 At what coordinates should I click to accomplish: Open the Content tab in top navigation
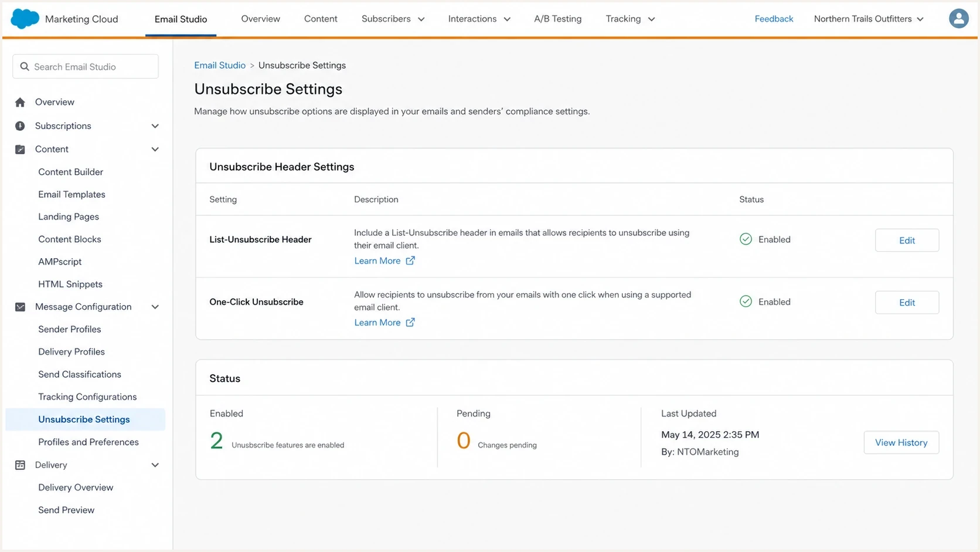pyautogui.click(x=321, y=19)
